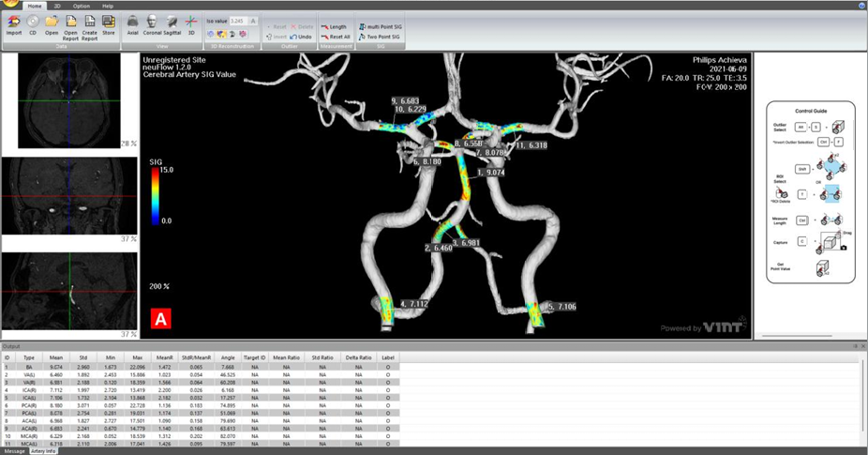868x455 pixels.
Task: Select the sagittal MRI thumbnail view
Action: pyautogui.click(x=69, y=291)
